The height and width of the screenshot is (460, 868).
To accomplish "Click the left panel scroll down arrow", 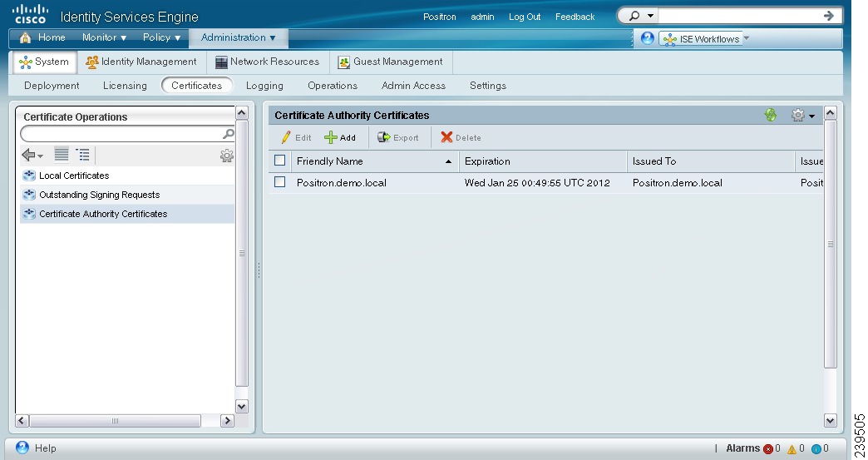I will click(242, 406).
